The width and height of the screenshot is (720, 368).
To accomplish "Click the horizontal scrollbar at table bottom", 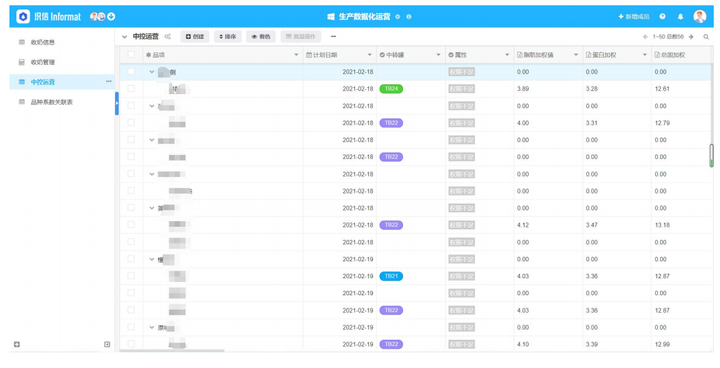I will [x=172, y=351].
